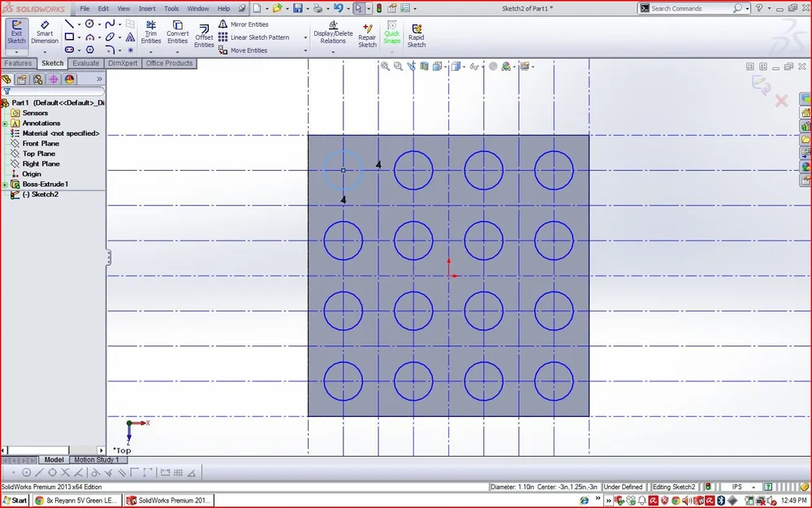Select the Sketch Text tool

pyautogui.click(x=130, y=37)
